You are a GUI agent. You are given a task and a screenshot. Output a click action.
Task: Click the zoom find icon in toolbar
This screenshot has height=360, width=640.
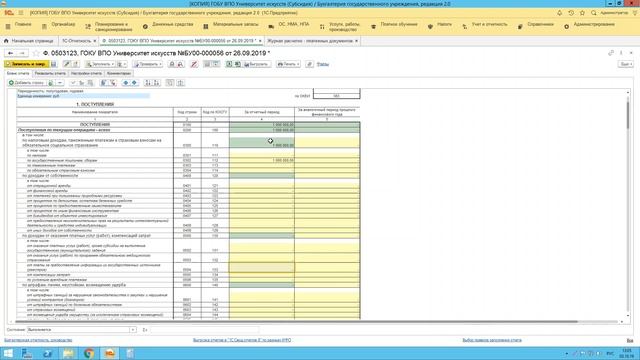click(x=172, y=64)
